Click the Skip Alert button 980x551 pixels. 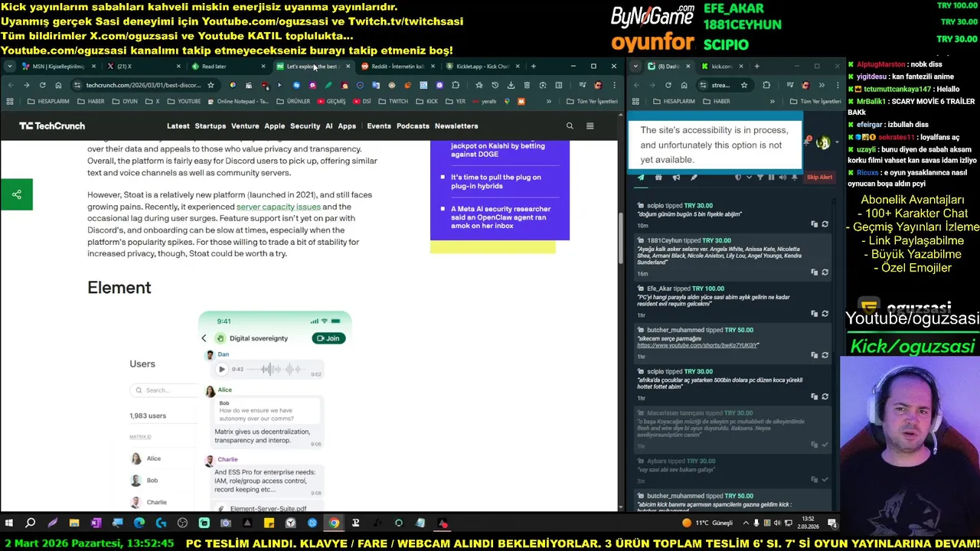tap(819, 178)
